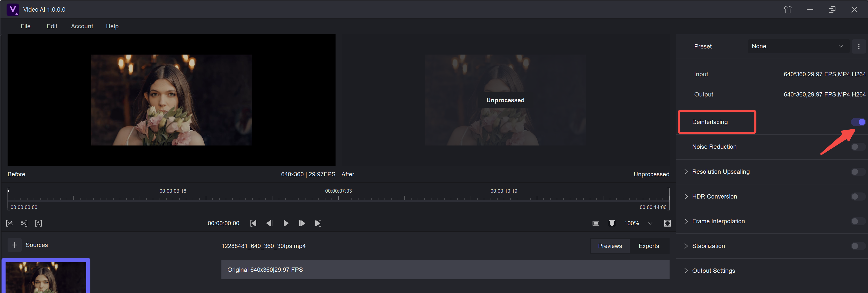This screenshot has width=868, height=293.
Task: Select the source video thumbnail
Action: [x=46, y=276]
